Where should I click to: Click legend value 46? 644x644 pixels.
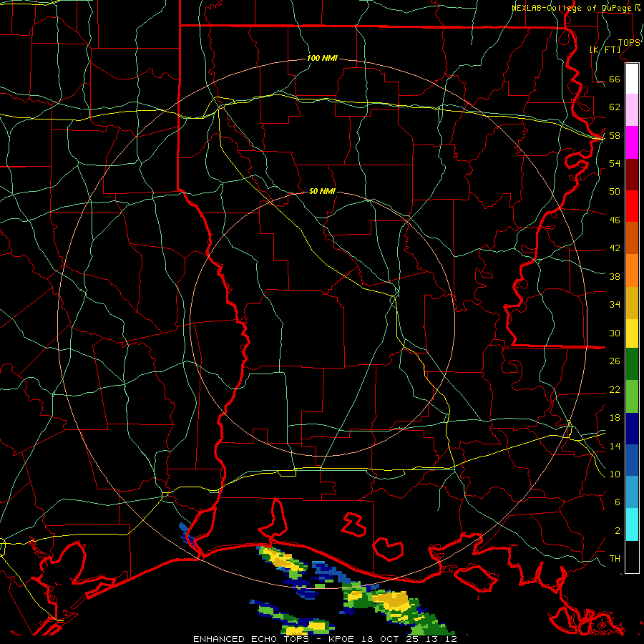click(615, 220)
